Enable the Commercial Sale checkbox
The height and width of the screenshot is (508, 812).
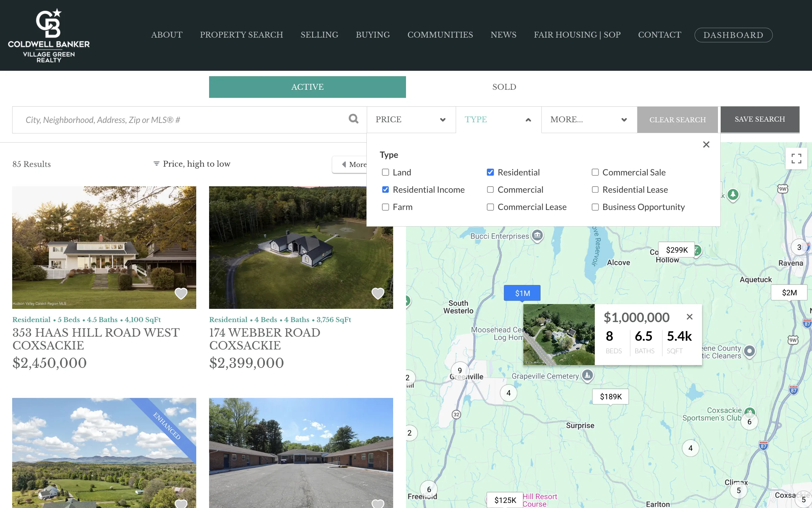click(x=595, y=172)
